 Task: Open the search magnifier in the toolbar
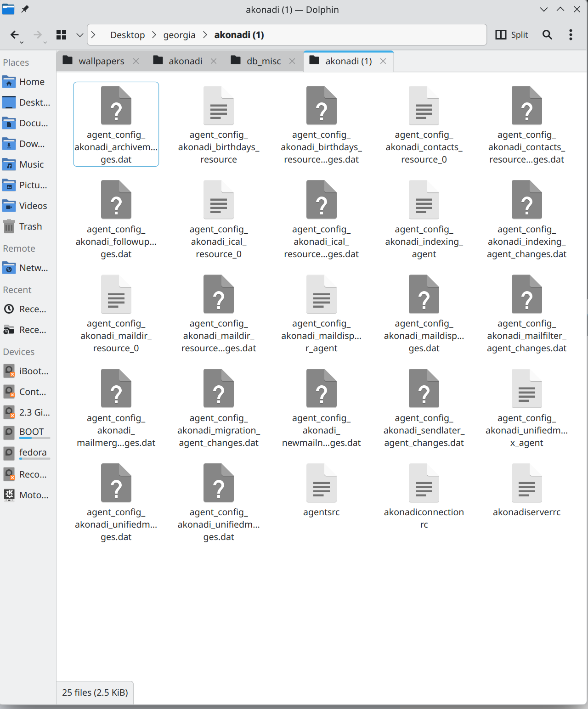coord(547,35)
